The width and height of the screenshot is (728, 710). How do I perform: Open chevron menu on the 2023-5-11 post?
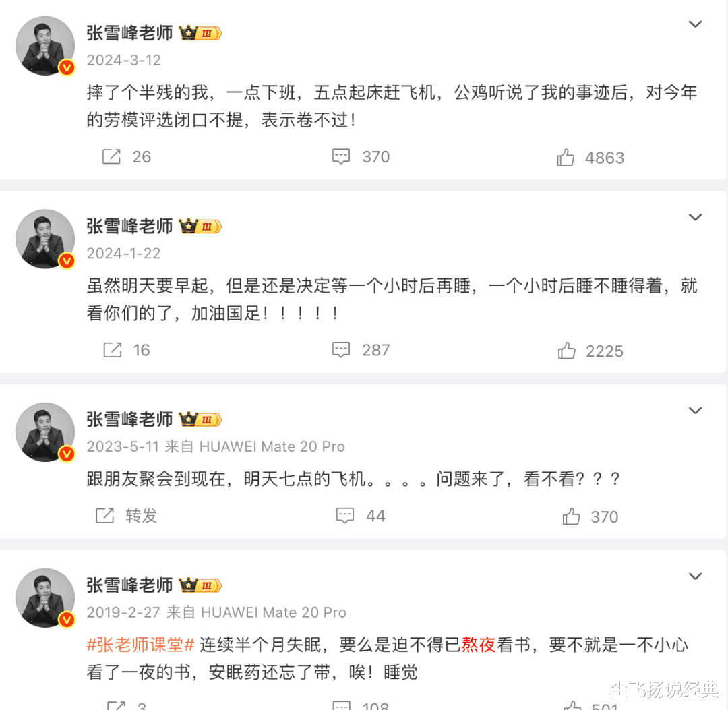695,411
